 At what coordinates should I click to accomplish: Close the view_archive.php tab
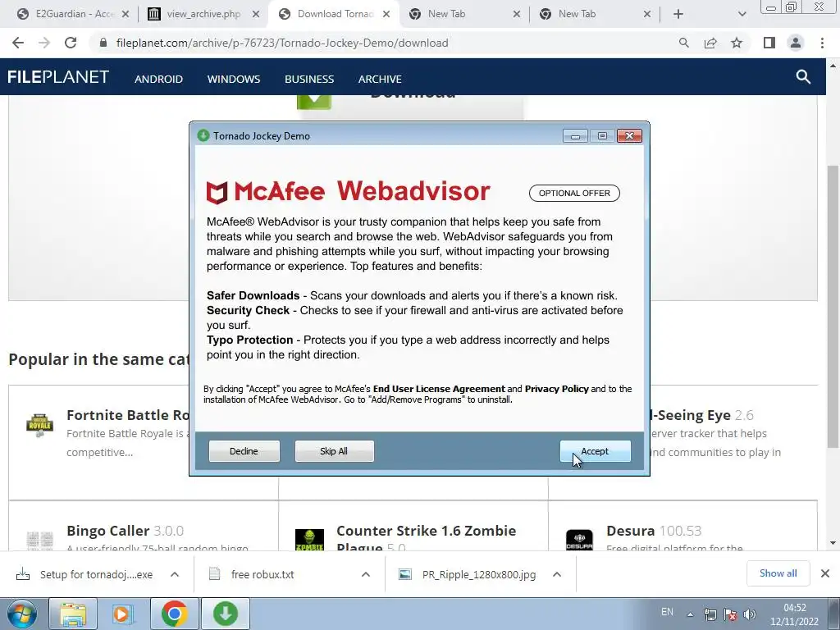256,14
